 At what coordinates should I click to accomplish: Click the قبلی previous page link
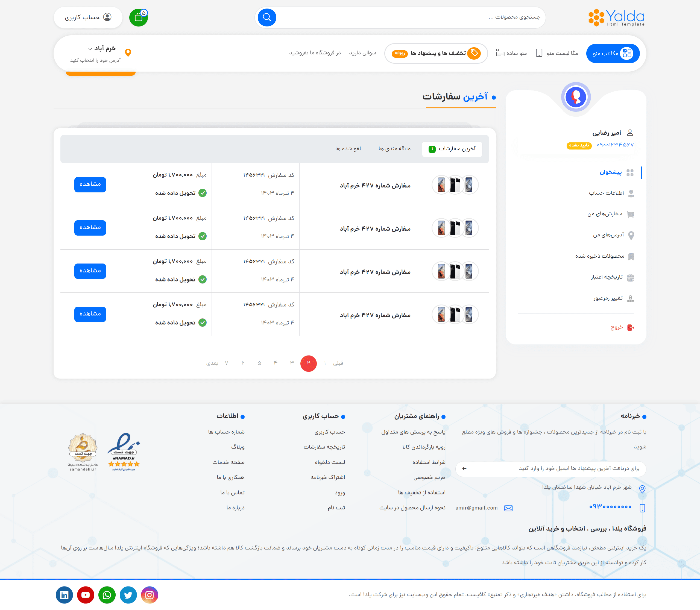338,363
